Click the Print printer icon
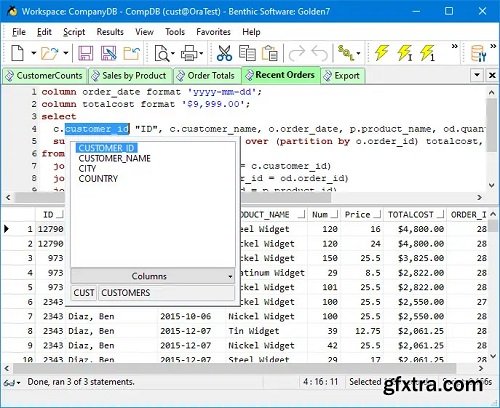This screenshot has height=408, width=500. coord(190,53)
